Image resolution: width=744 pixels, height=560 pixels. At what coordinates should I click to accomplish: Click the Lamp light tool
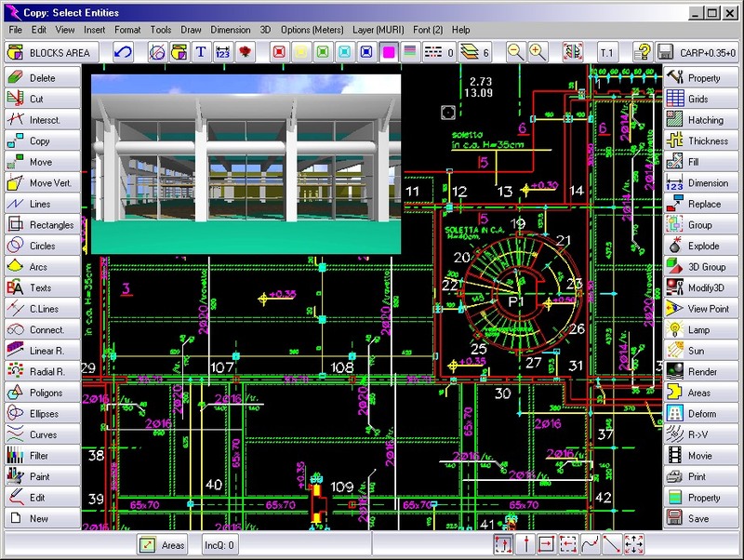[x=701, y=330]
